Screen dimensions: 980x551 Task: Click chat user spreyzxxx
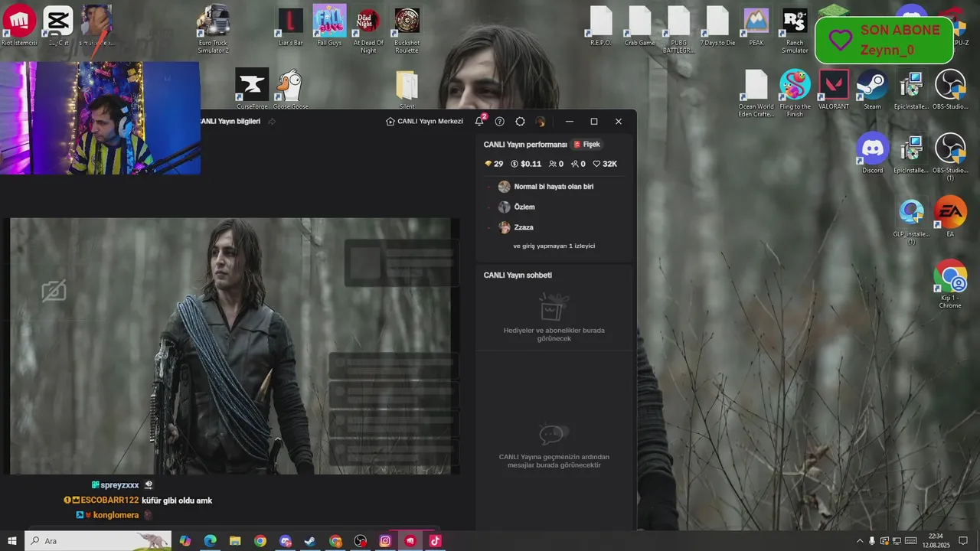tap(119, 485)
